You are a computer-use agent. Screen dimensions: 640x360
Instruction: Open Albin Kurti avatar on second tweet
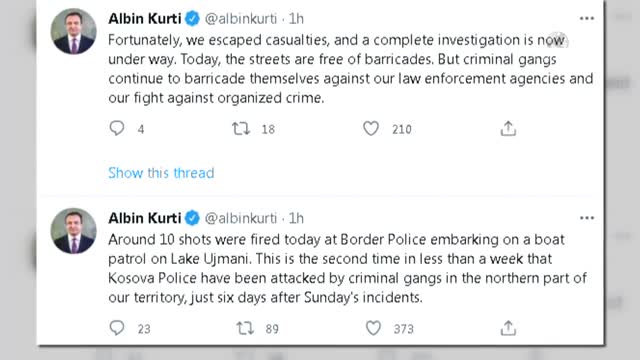click(x=73, y=231)
